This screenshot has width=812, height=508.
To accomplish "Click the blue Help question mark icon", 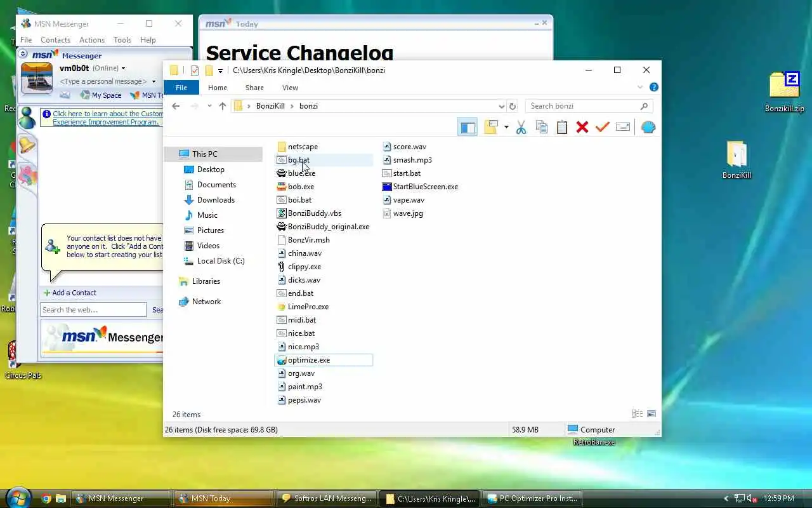I will [x=654, y=87].
